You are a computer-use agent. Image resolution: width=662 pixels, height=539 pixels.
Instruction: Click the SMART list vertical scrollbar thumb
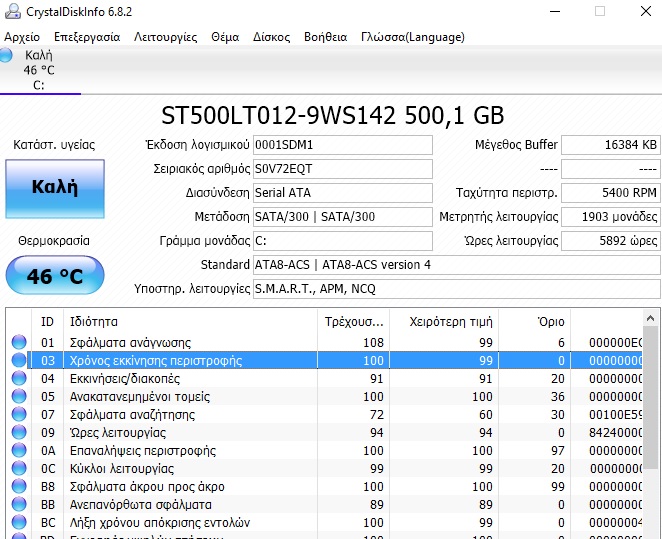pos(650,395)
